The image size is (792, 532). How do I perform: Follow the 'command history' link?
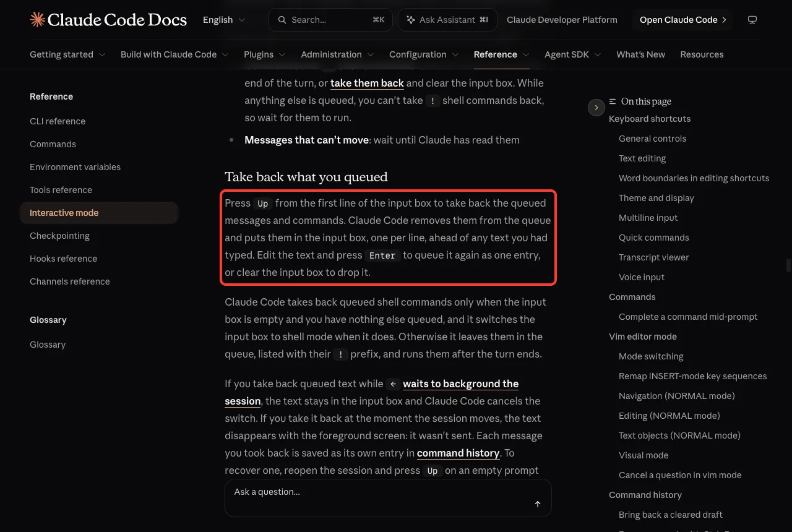tap(458, 453)
